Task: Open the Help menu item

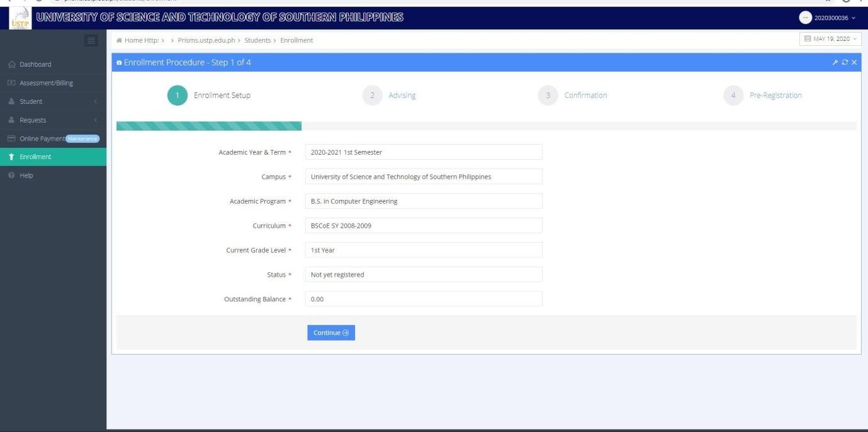Action: (54, 175)
